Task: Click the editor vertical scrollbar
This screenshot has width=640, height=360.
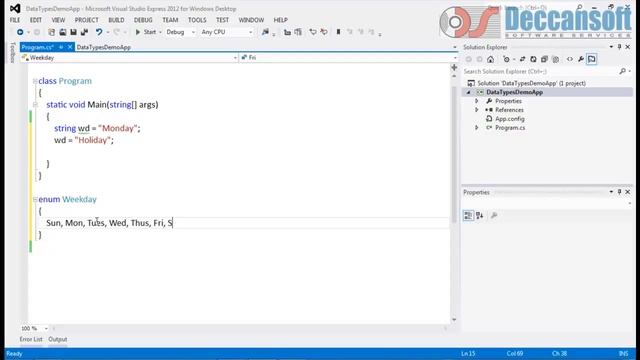Action: point(454,155)
